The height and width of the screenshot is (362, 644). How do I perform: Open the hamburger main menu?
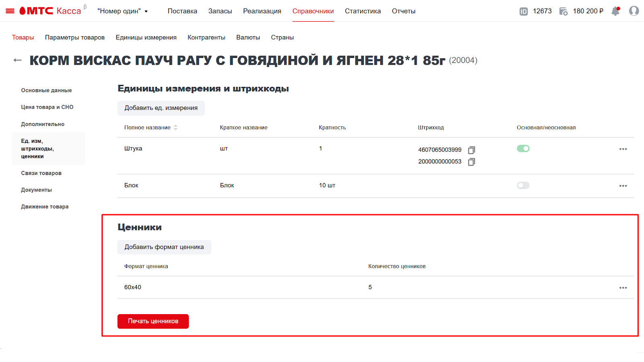point(10,11)
